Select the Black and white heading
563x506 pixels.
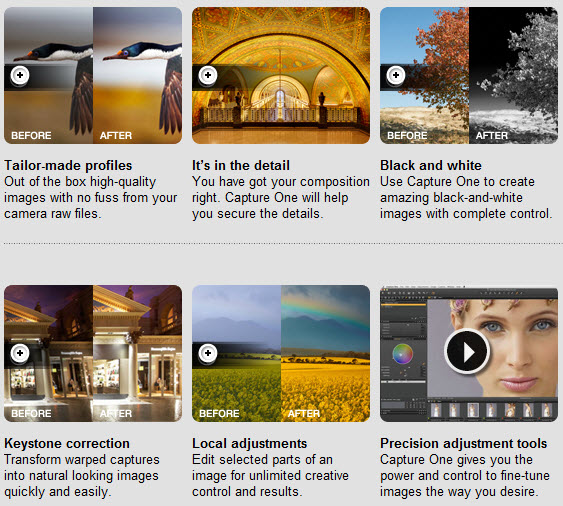click(x=431, y=166)
